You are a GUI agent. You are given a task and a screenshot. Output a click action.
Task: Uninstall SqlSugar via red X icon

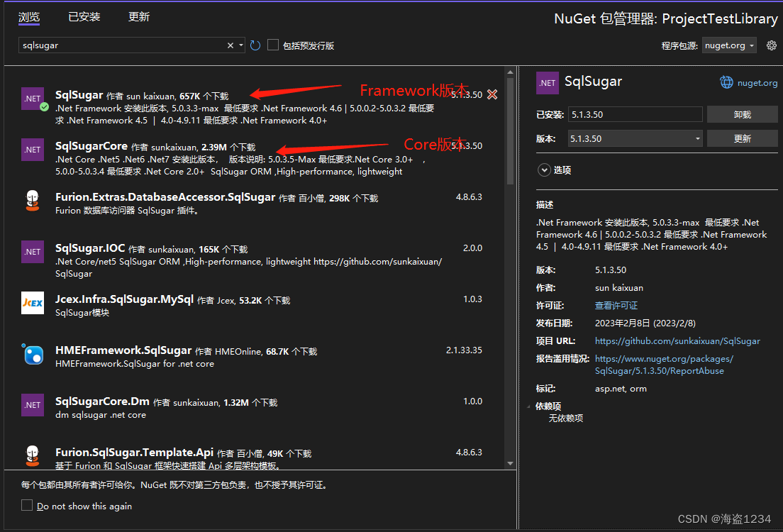click(492, 94)
